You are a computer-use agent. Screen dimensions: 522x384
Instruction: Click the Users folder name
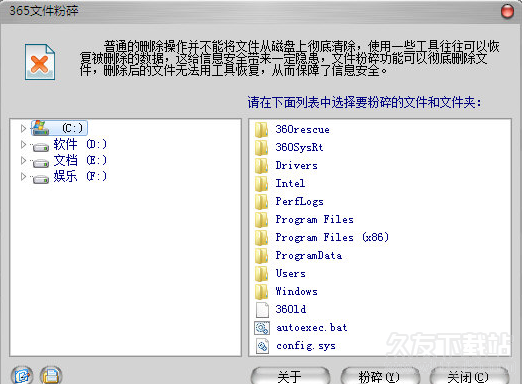coord(290,273)
